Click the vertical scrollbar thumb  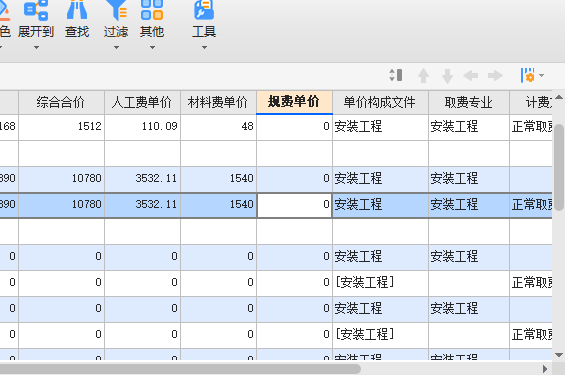(559, 167)
